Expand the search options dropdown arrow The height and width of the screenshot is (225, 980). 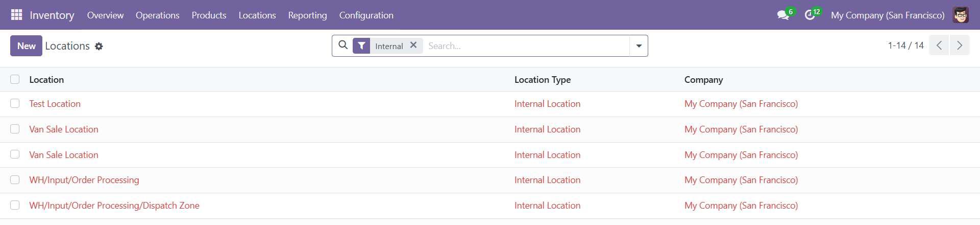[x=639, y=46]
